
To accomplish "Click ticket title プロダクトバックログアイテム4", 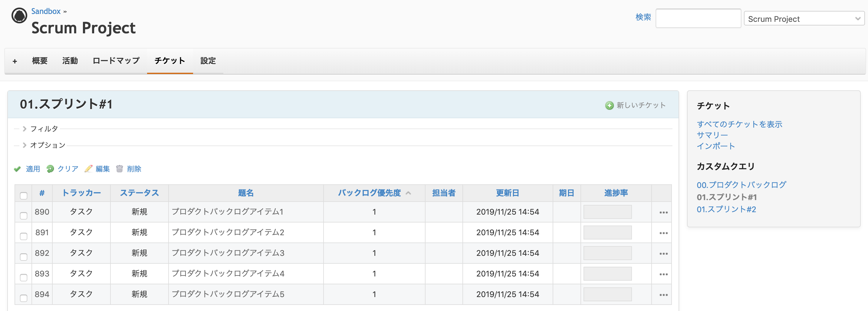I will click(228, 273).
